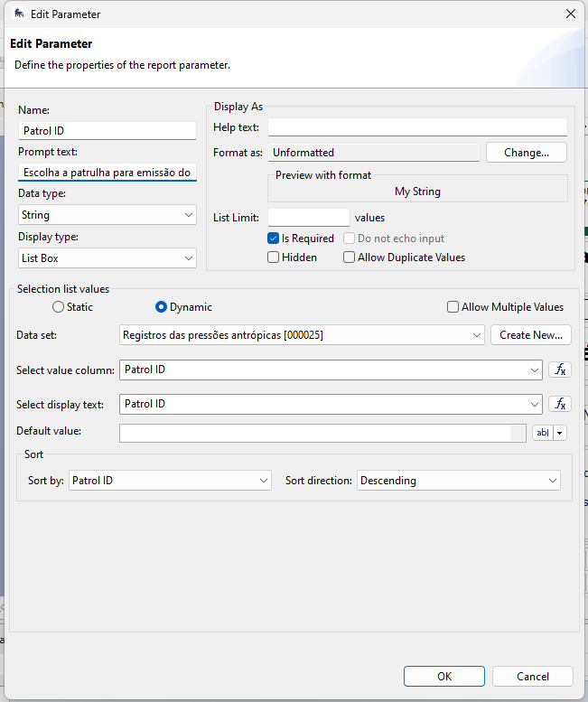The height and width of the screenshot is (702, 588).
Task: Select the Static radio button
Action: click(59, 307)
